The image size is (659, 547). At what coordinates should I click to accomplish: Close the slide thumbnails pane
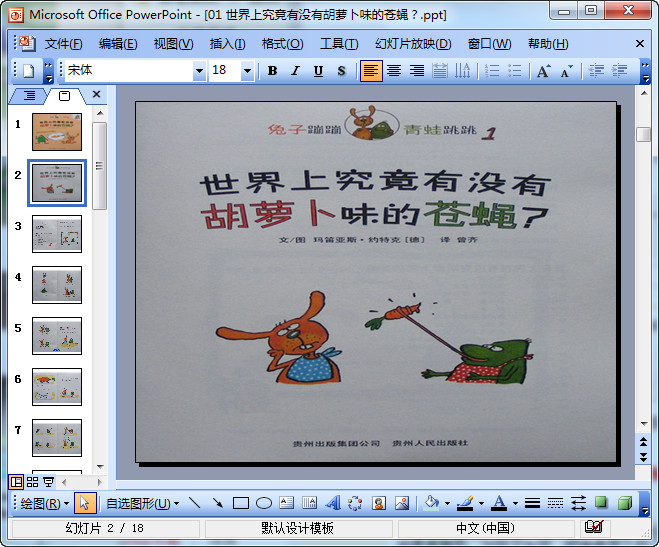click(96, 95)
